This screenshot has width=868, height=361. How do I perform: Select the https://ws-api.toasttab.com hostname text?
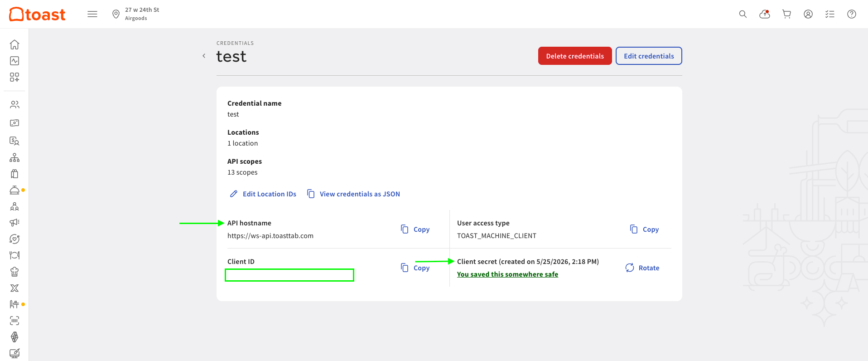click(x=270, y=236)
